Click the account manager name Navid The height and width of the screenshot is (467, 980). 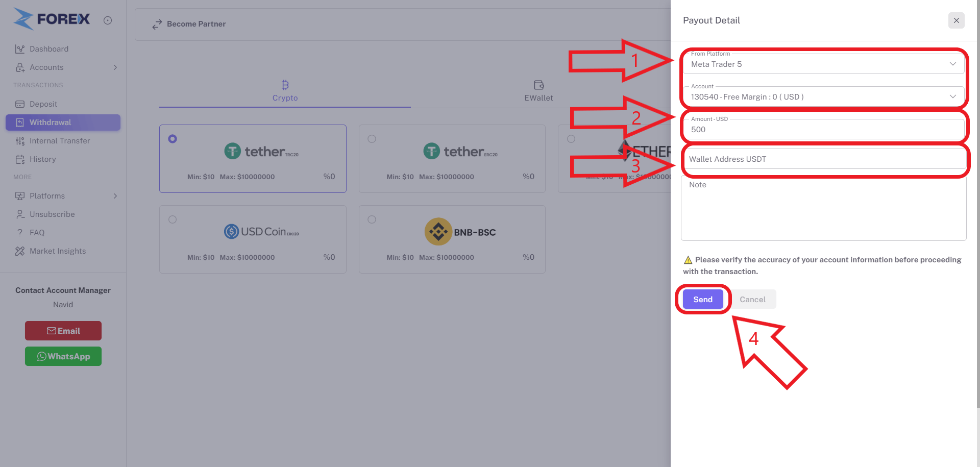[x=63, y=305]
